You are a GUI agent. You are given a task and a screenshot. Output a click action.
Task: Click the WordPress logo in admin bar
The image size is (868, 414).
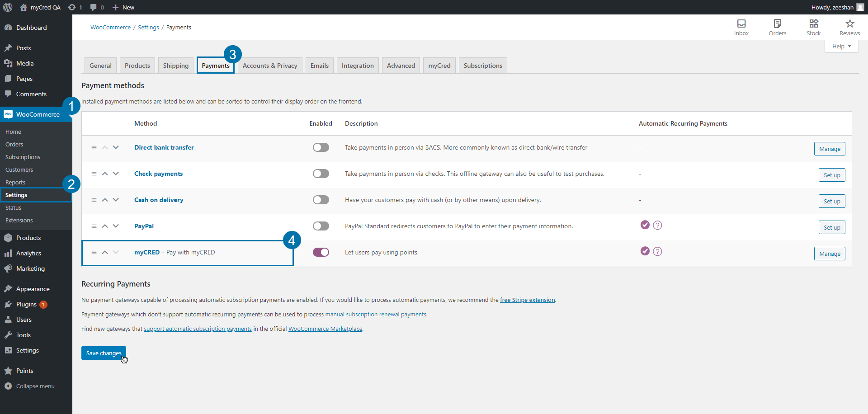8,7
